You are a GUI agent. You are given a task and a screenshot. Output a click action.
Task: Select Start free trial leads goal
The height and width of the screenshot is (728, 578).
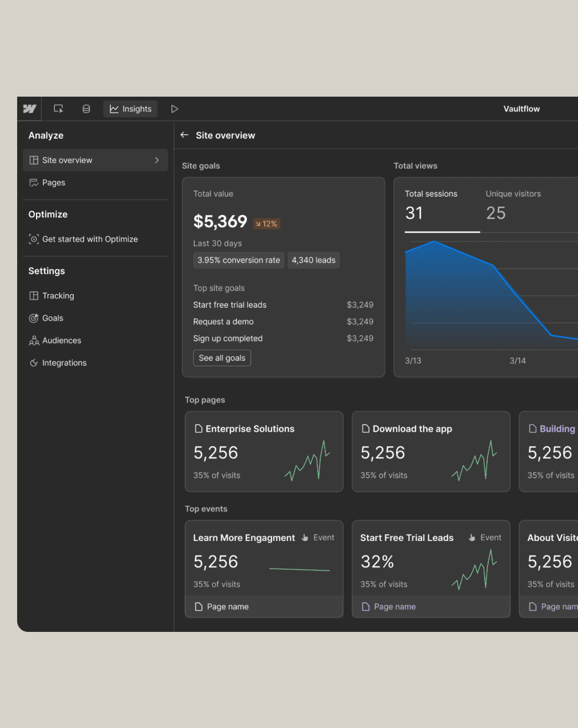pyautogui.click(x=283, y=305)
